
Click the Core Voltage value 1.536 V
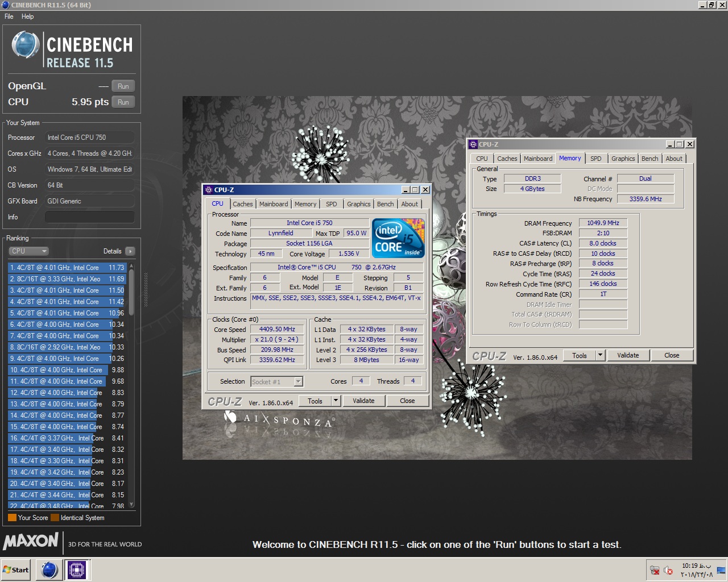pyautogui.click(x=349, y=253)
